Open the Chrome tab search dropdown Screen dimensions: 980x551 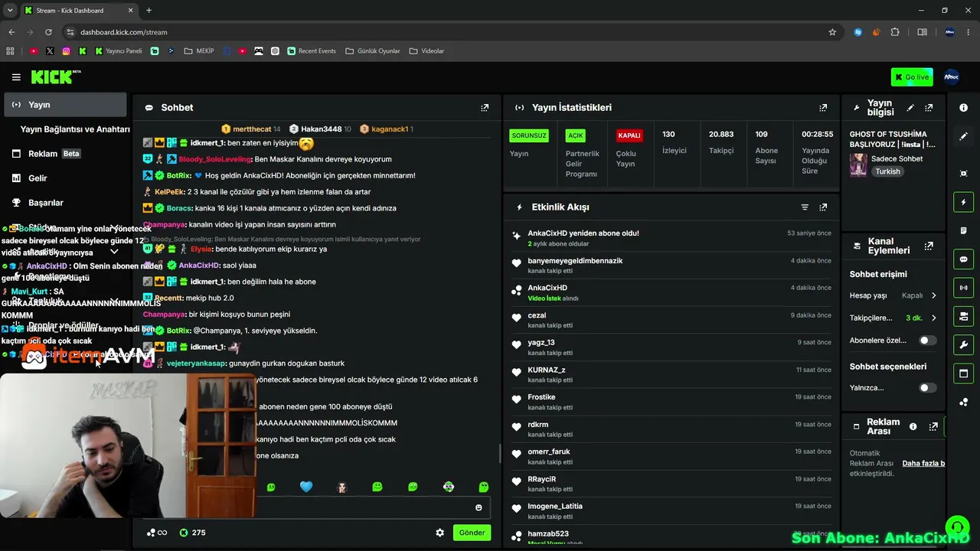(x=11, y=11)
